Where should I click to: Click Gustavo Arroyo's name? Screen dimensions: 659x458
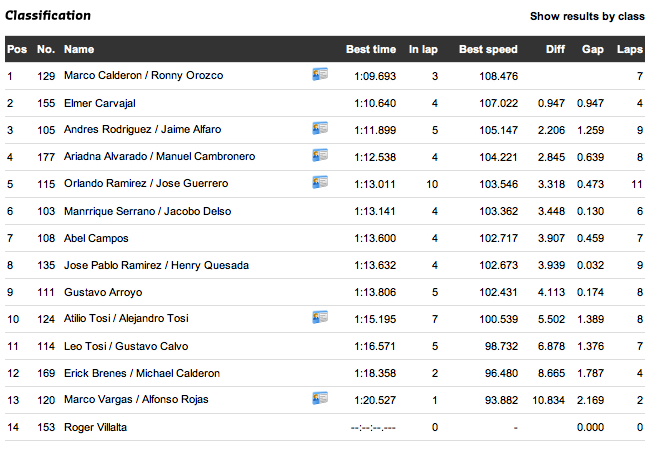pyautogui.click(x=103, y=292)
